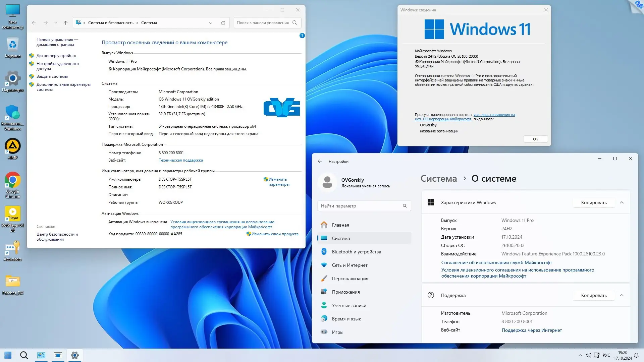Expand the address bar history dropdown

point(211,23)
